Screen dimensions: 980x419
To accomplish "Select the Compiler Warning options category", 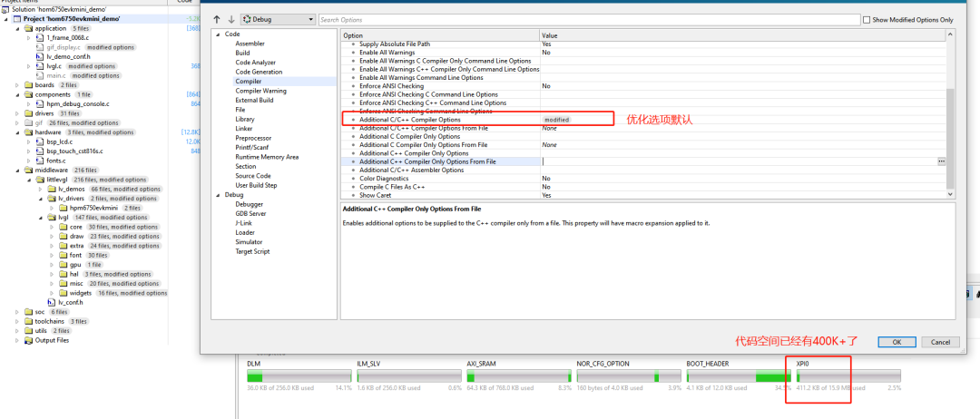I will (x=260, y=91).
